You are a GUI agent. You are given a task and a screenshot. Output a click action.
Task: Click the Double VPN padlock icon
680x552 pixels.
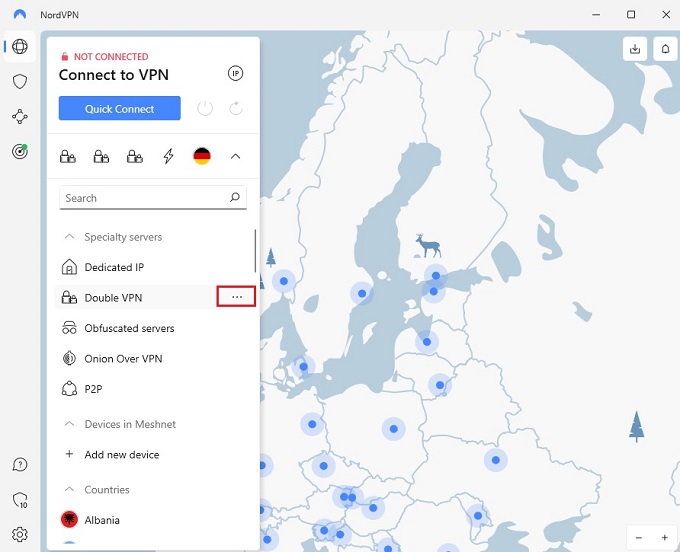tap(69, 297)
